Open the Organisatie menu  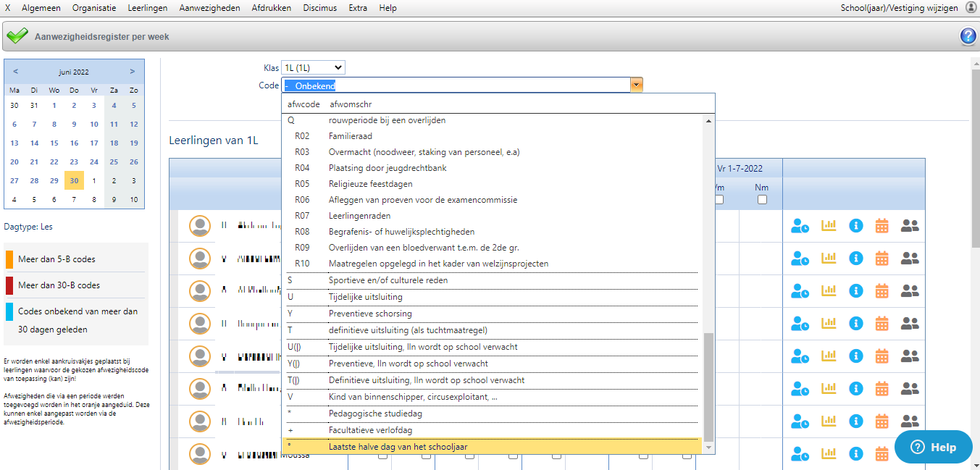coord(93,8)
